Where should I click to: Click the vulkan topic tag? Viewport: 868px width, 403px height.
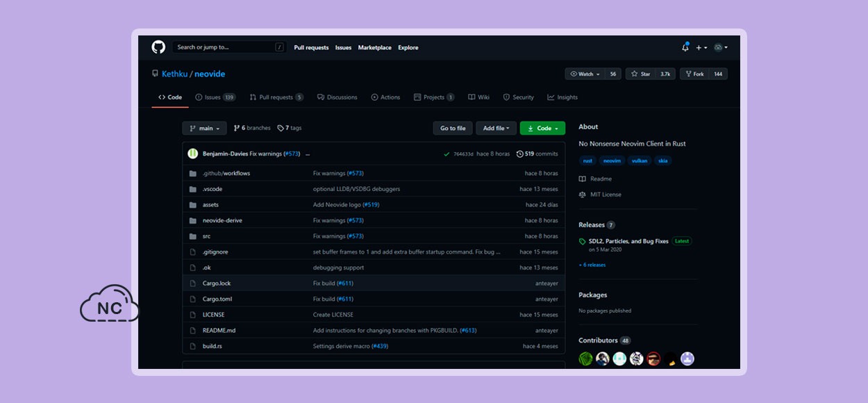639,161
